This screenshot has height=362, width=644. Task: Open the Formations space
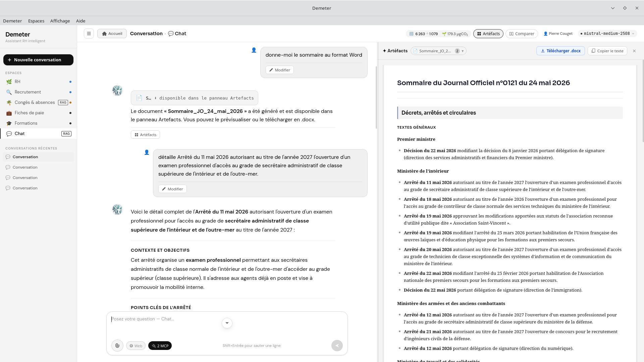(x=39, y=123)
